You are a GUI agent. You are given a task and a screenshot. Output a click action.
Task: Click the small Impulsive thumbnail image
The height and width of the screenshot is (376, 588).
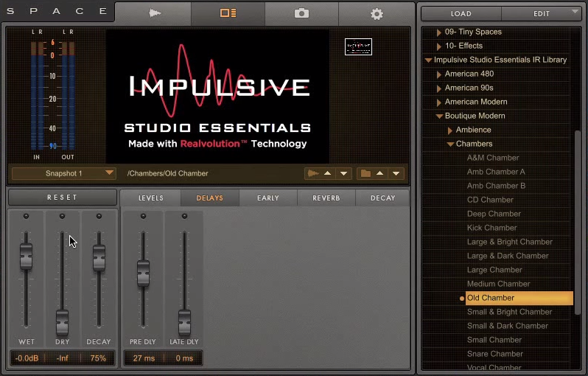(358, 46)
